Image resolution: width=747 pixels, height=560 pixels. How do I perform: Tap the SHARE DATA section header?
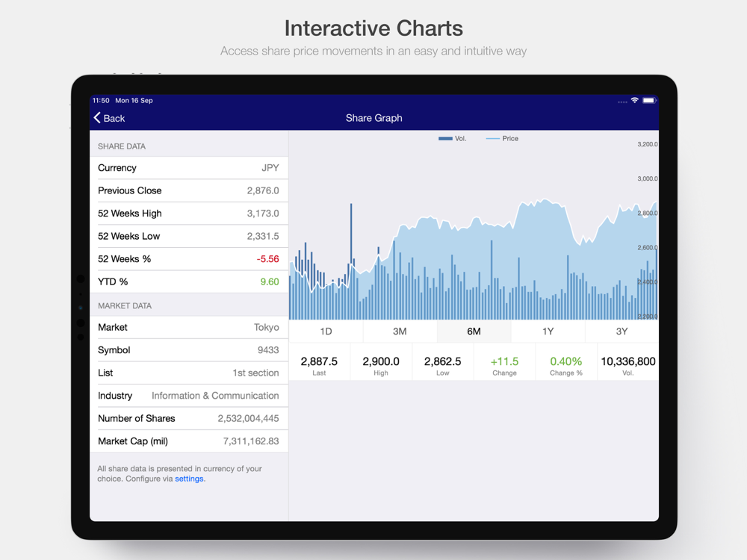point(122,146)
